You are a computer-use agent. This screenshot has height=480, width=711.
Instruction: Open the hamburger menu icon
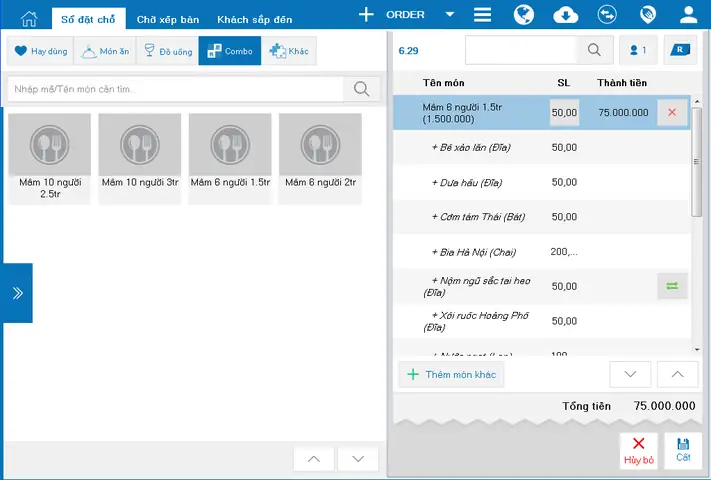coord(482,15)
